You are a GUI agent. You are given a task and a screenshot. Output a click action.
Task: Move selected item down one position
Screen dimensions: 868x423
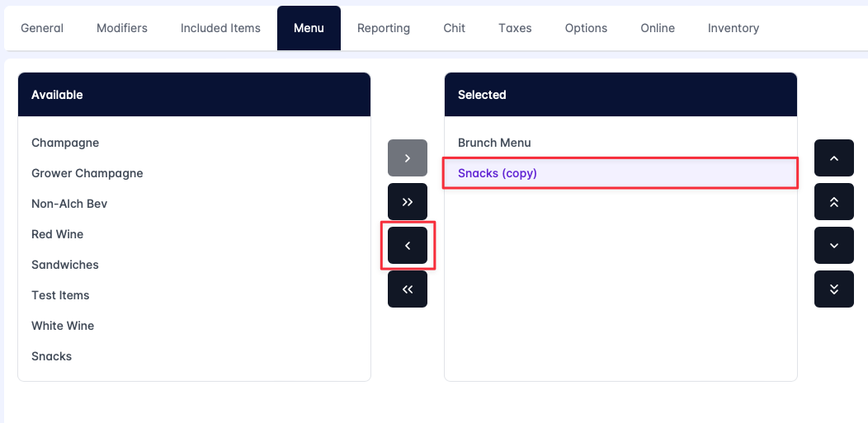[833, 246]
